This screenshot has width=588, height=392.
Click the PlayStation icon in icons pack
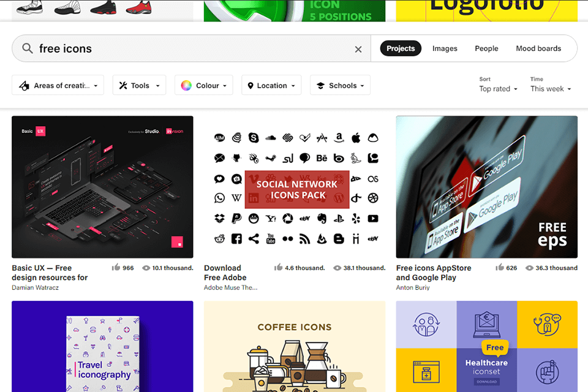(x=339, y=218)
